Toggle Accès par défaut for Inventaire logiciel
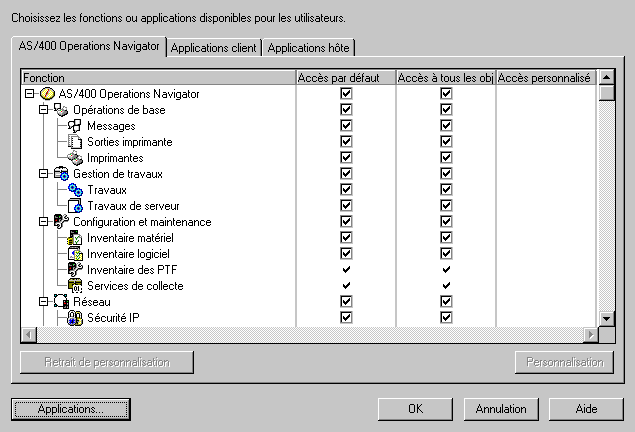 pyautogui.click(x=346, y=253)
